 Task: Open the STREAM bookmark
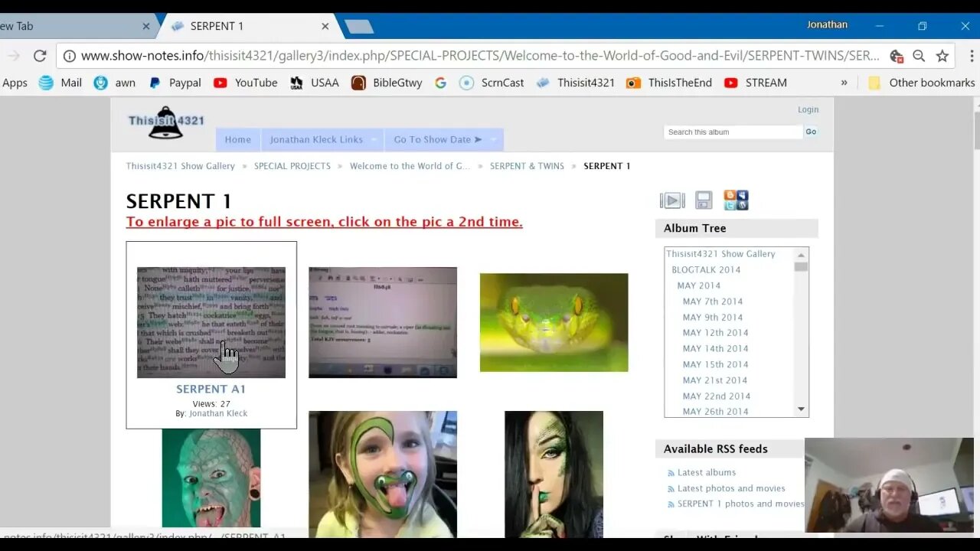point(756,83)
